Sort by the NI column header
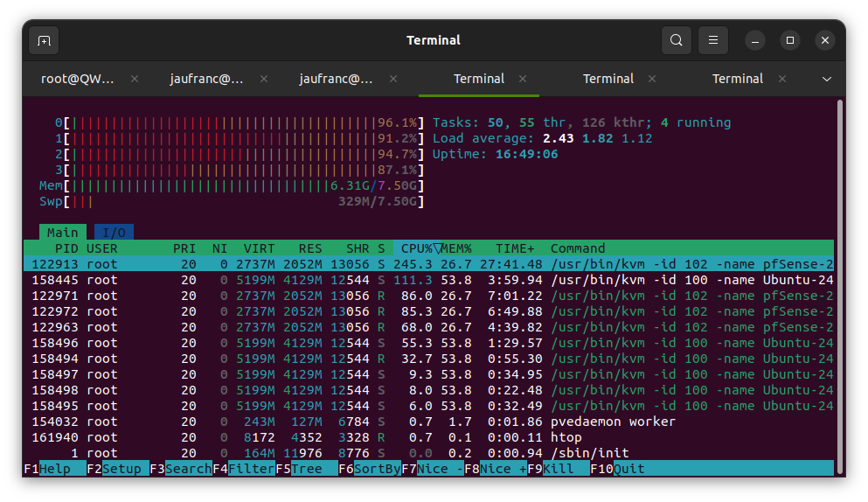Viewport: 868px width, 502px height. 219,248
